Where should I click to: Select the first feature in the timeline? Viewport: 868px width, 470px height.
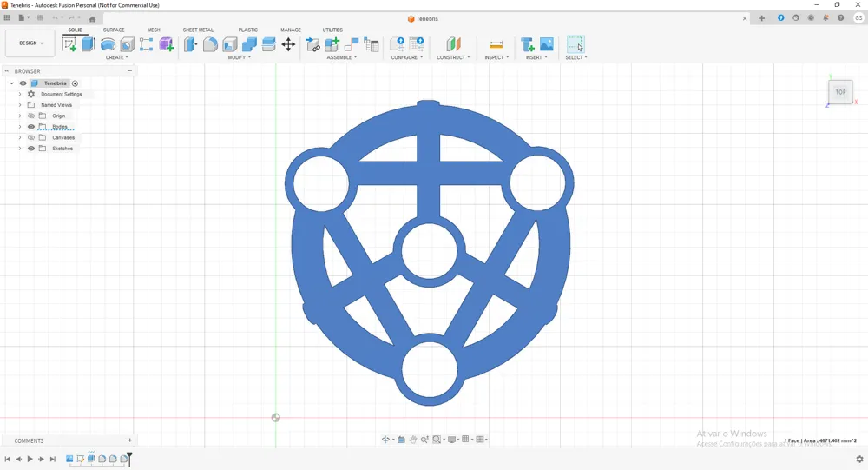click(69, 459)
